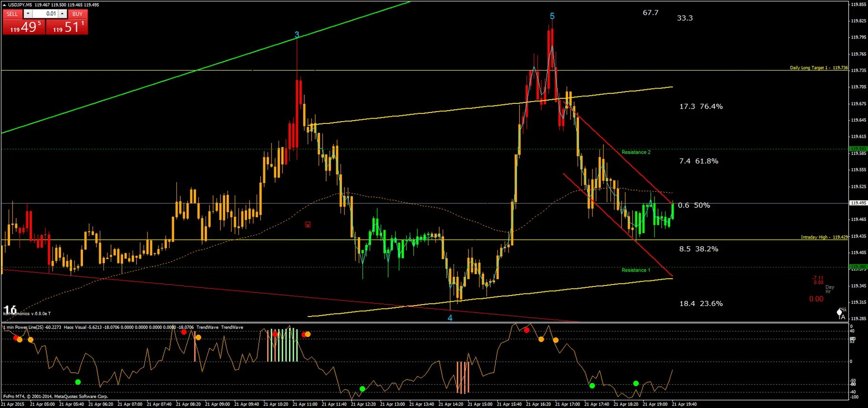Click the Resistance 2 label

(636, 152)
